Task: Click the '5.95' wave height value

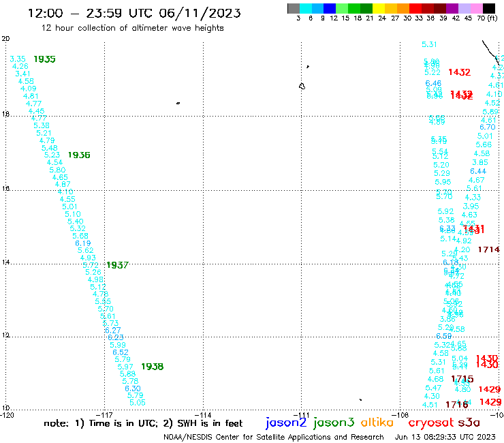Action: point(443,182)
